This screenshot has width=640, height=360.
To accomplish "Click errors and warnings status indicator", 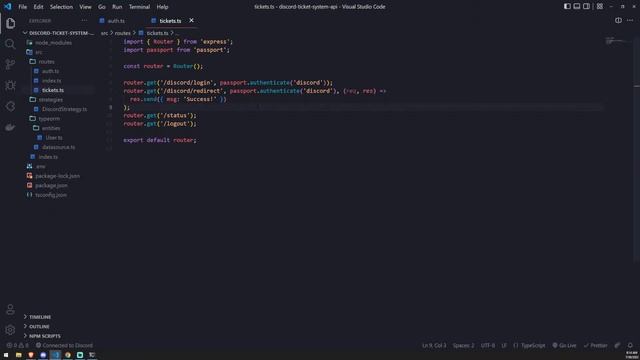I will [x=18, y=345].
